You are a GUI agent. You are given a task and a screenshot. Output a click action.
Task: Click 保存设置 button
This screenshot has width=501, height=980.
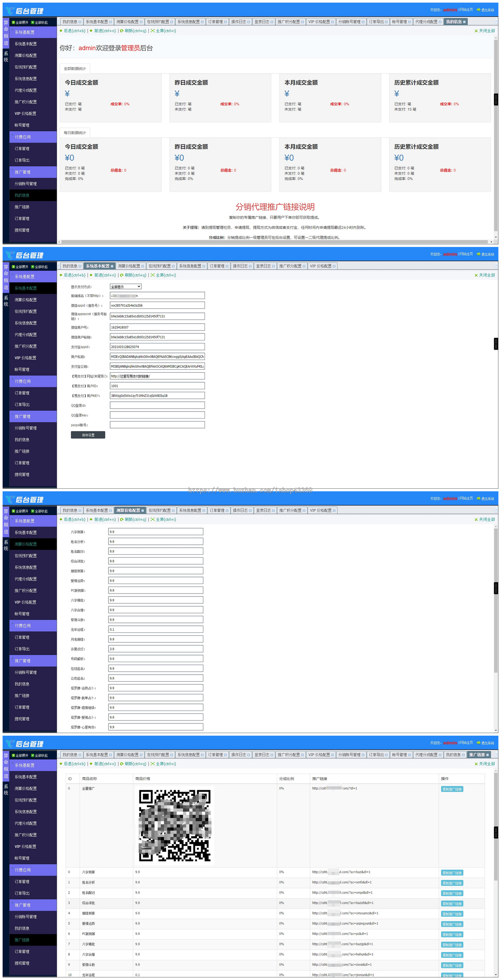[88, 435]
